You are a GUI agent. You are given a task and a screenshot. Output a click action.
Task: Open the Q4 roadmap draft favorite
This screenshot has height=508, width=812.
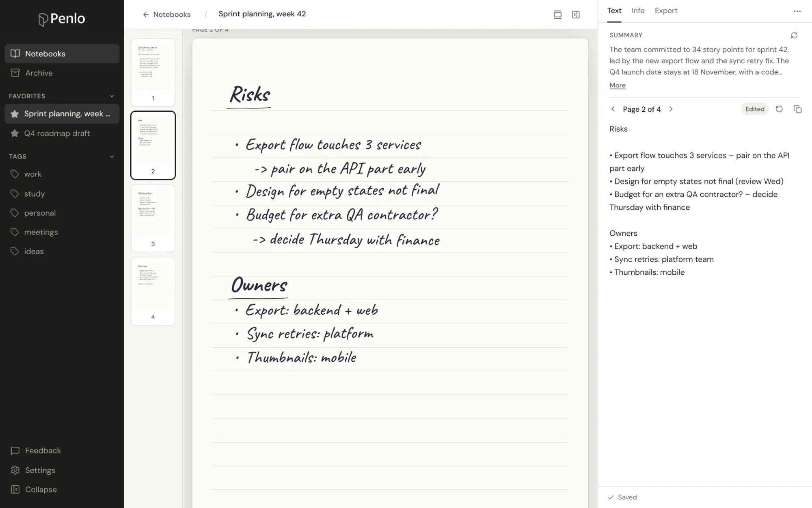tap(62, 133)
